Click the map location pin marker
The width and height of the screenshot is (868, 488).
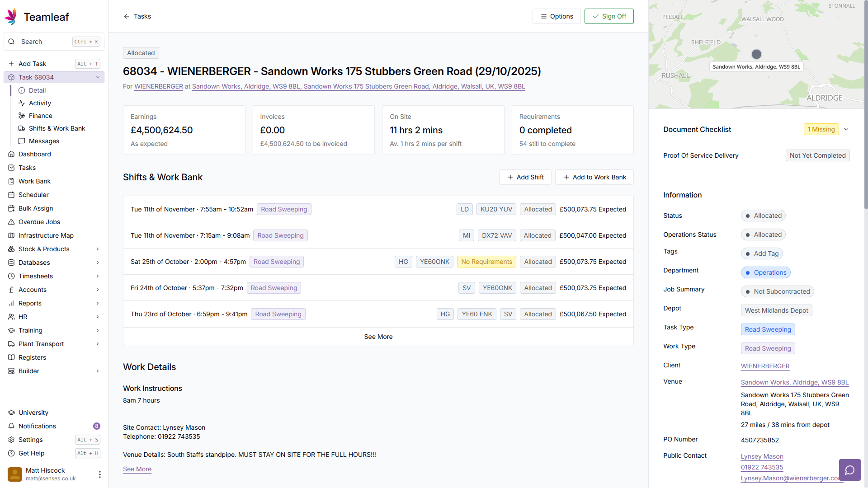point(756,54)
